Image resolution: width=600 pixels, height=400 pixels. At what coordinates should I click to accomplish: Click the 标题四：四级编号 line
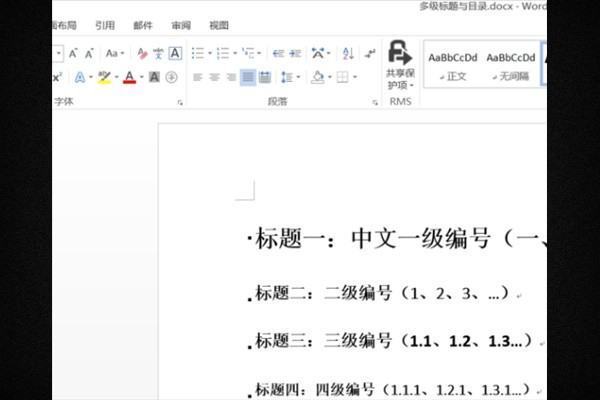tap(395, 390)
